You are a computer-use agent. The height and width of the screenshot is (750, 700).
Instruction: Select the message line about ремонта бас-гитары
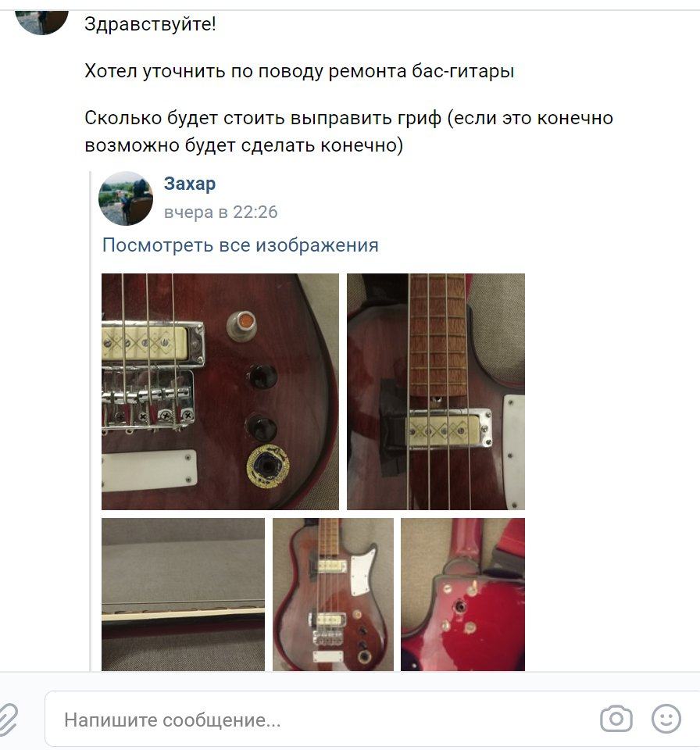(x=299, y=71)
